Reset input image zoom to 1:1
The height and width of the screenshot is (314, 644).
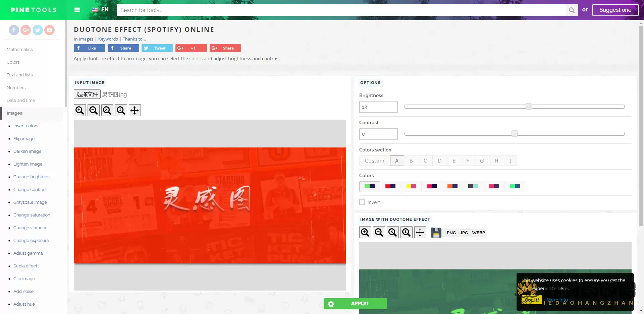(121, 110)
